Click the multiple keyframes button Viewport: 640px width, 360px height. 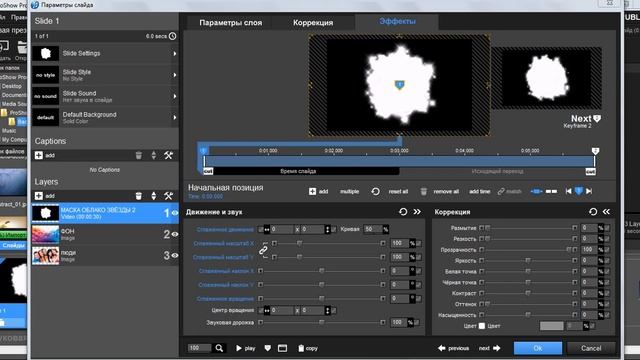(349, 191)
